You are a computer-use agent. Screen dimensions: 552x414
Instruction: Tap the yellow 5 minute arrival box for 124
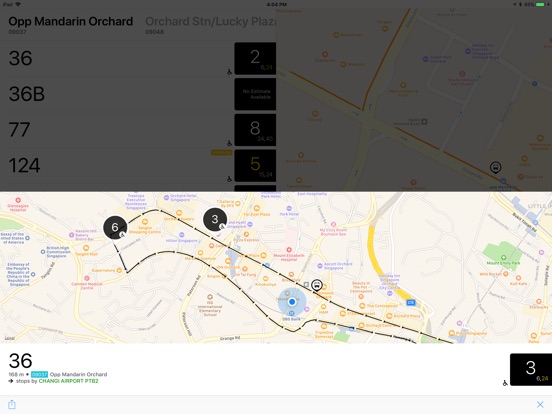click(x=255, y=165)
